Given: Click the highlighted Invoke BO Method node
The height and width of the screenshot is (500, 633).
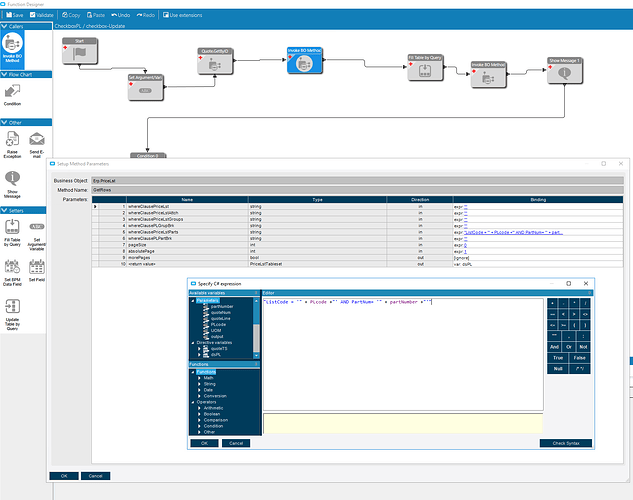Looking at the screenshot, I should coord(305,60).
